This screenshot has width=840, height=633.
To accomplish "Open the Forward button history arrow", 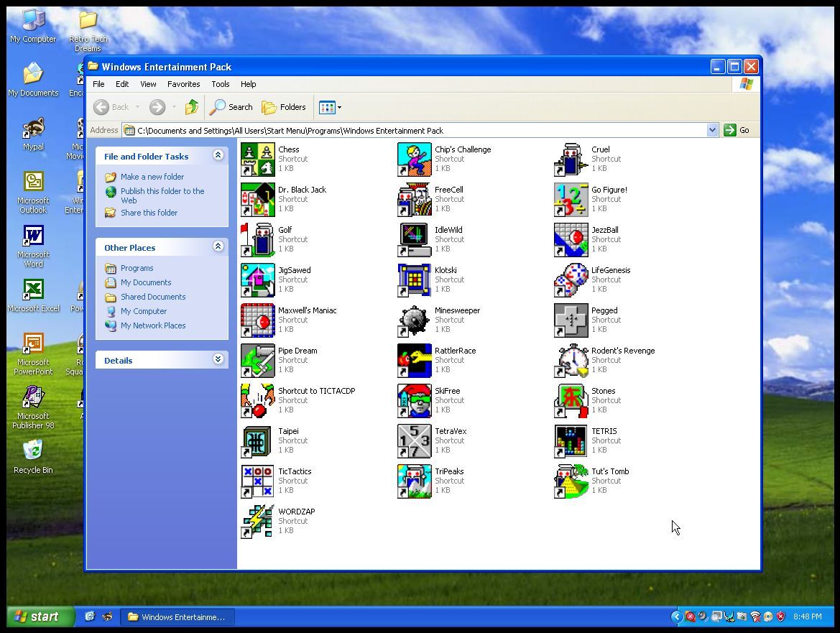I will coord(174,107).
